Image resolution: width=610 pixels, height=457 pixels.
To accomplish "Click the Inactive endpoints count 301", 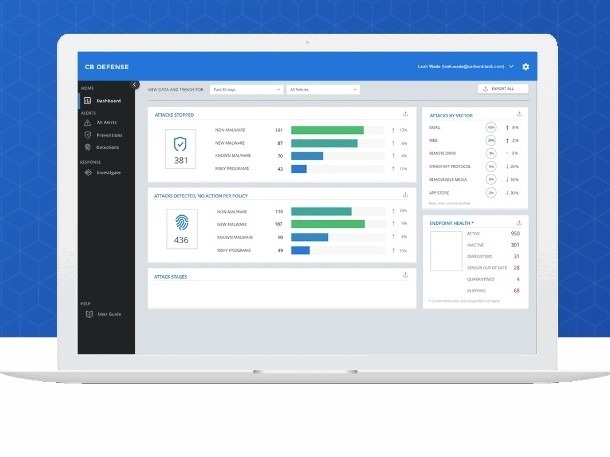I will click(x=515, y=245).
